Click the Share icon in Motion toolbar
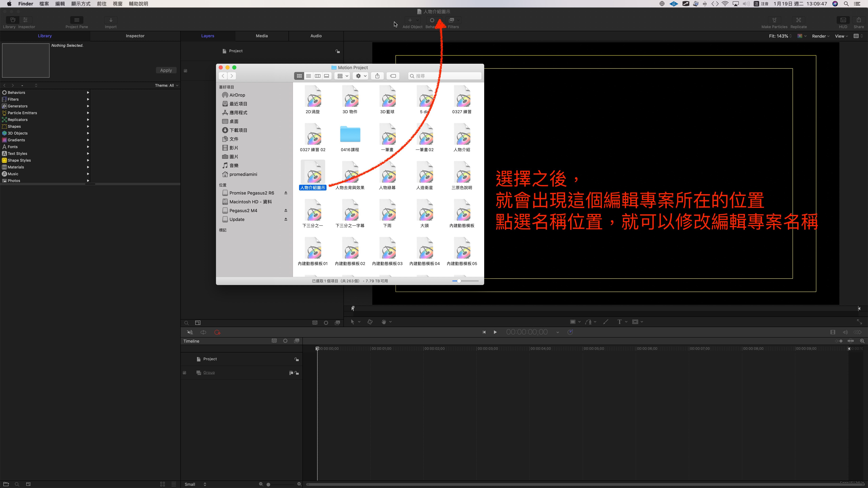Viewport: 868px width, 488px height. (x=858, y=20)
